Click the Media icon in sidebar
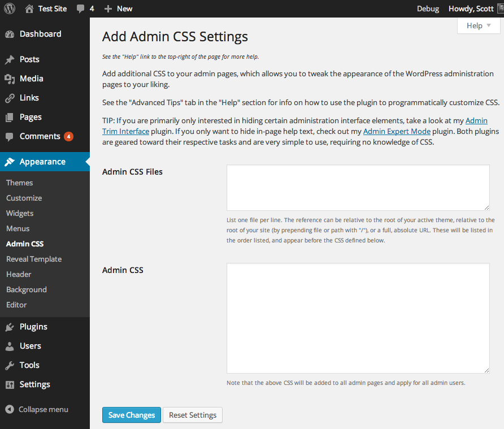The height and width of the screenshot is (429, 504). (10, 79)
